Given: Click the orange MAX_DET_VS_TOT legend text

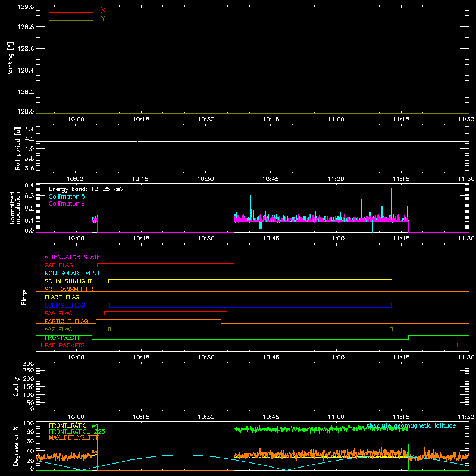Looking at the screenshot, I should [x=73, y=437].
